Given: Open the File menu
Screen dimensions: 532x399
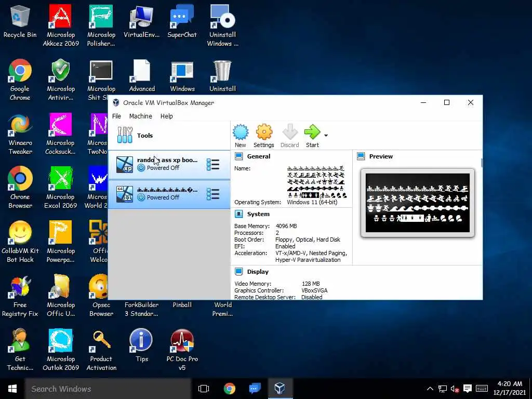Looking at the screenshot, I should [116, 116].
